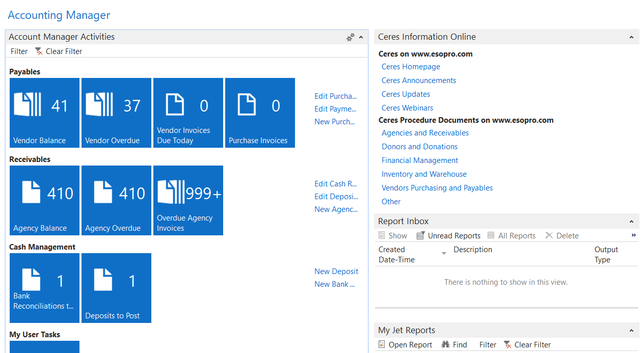Open the Vendor Balance tile

(x=44, y=113)
